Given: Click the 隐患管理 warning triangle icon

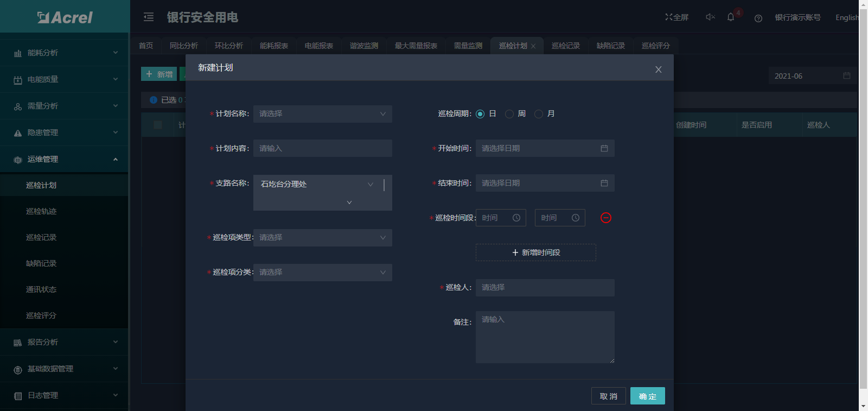Looking at the screenshot, I should tap(18, 133).
